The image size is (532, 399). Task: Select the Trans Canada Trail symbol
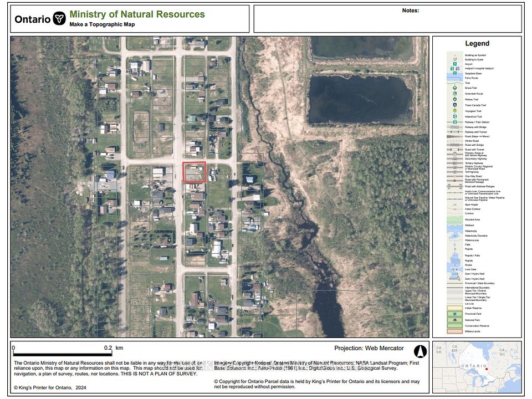coord(455,105)
